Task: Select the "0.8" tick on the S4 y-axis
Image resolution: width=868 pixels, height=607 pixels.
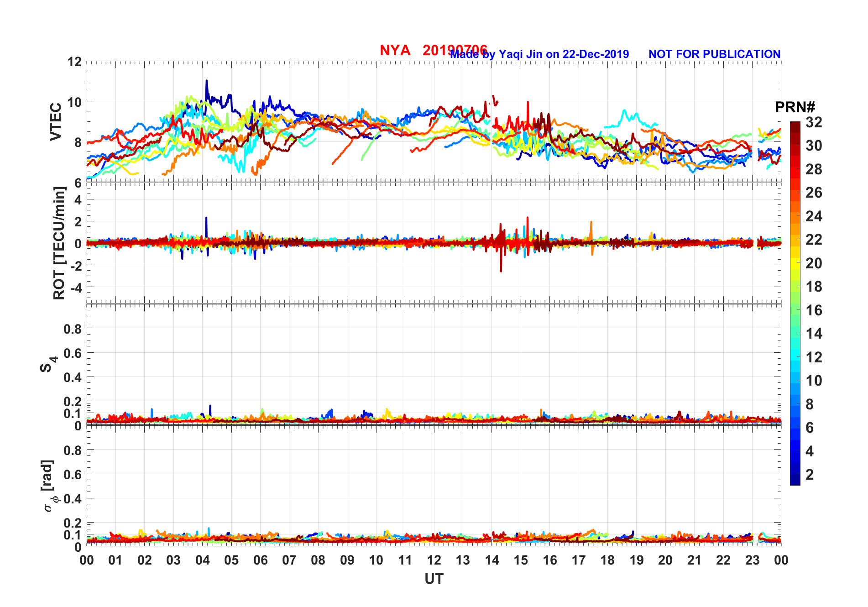Action: (x=73, y=329)
